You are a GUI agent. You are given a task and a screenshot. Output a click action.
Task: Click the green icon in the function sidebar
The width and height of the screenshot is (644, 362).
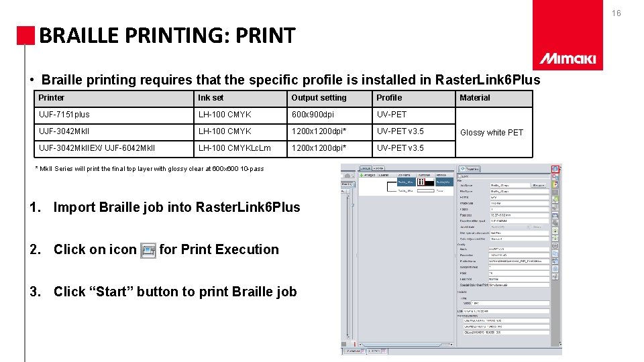(555, 200)
